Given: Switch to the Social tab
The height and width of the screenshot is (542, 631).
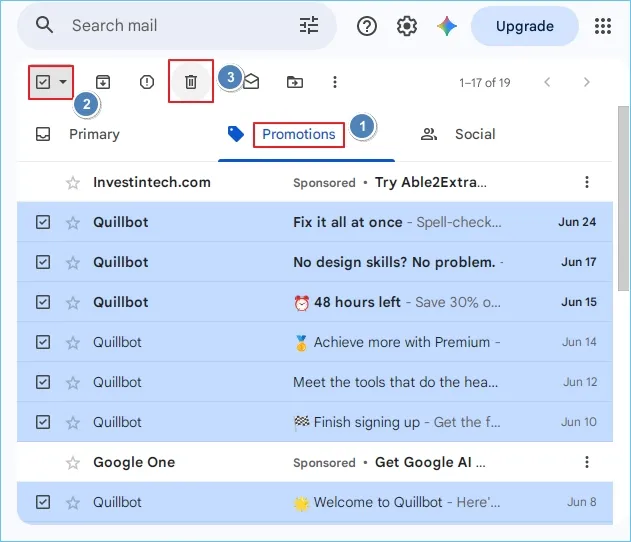Looking at the screenshot, I should pyautogui.click(x=458, y=134).
